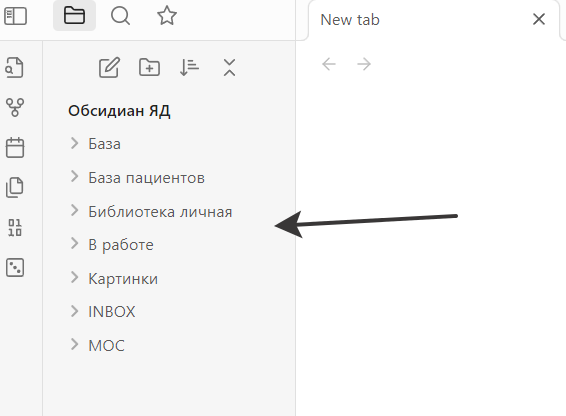Open the search panel magnifier icon

click(120, 16)
